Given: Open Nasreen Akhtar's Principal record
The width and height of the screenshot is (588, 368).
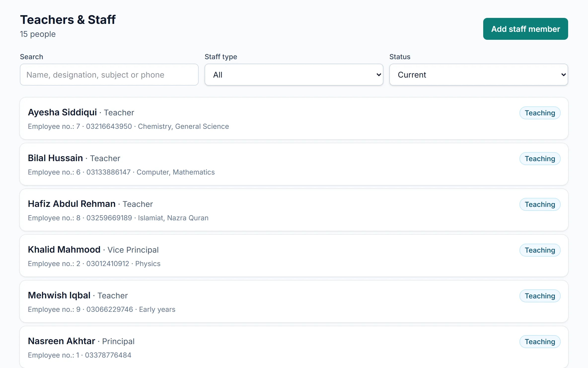Looking at the screenshot, I should [x=294, y=347].
